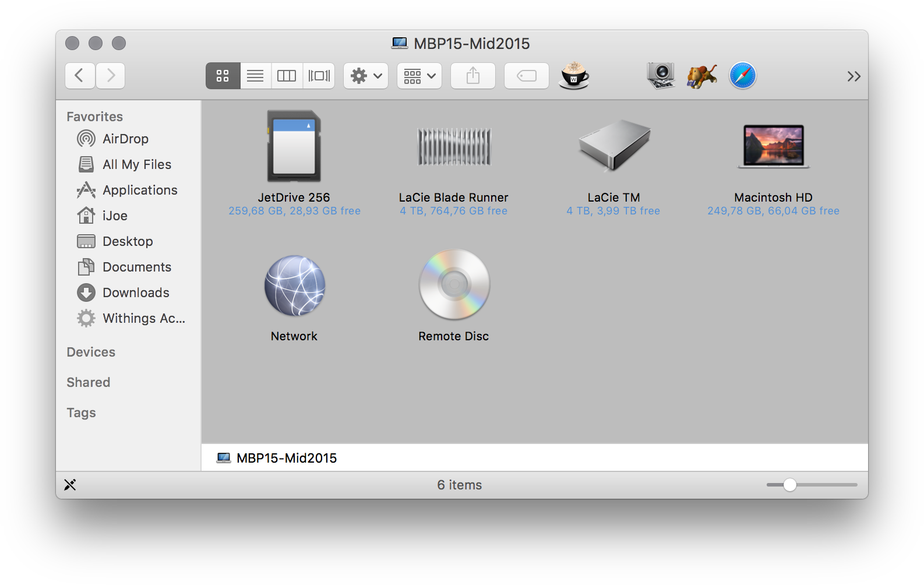
Task: Click the Macintosh HD label
Action: point(774,198)
